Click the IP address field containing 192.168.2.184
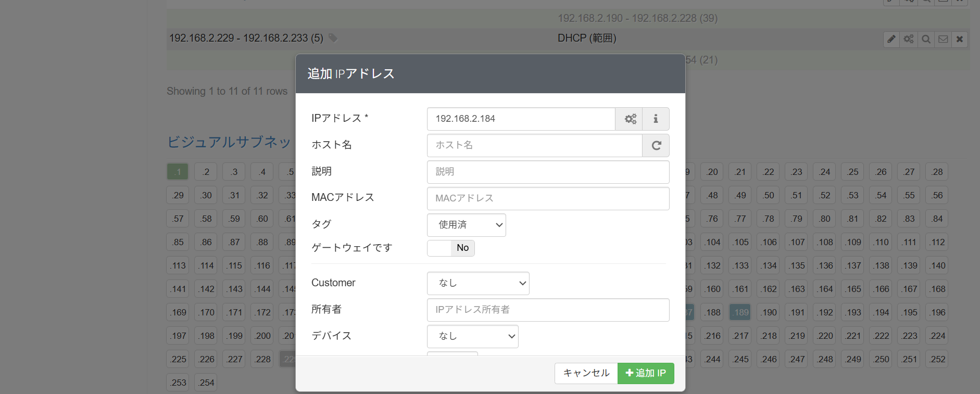Viewport: 980px width, 394px height. click(x=521, y=119)
